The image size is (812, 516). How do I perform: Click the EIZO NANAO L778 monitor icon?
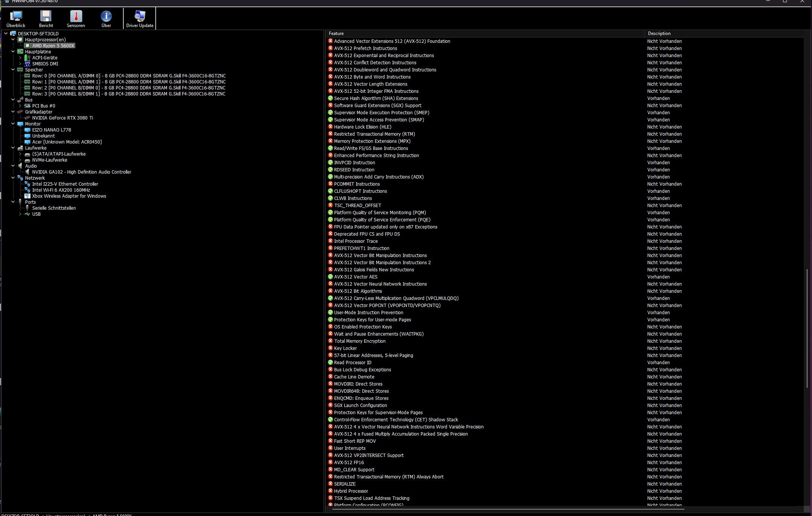[27, 130]
